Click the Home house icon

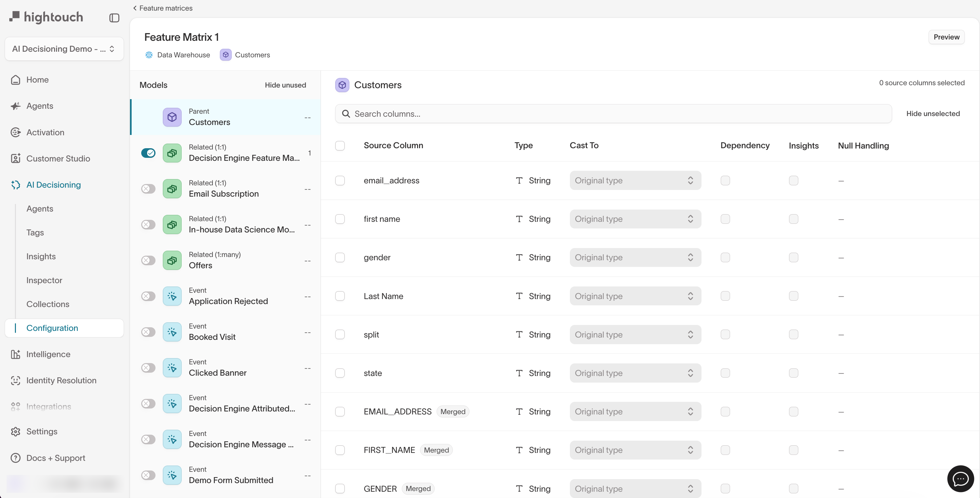pos(16,80)
